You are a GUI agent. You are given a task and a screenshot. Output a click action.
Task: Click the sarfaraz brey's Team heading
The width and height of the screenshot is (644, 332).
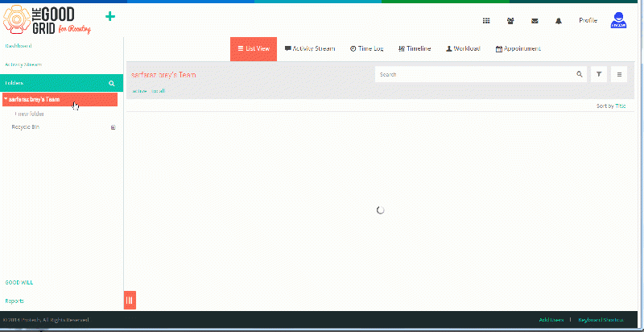pyautogui.click(x=163, y=75)
